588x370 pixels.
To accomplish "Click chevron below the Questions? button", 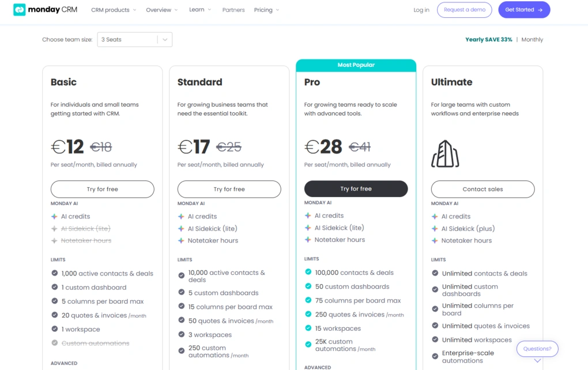I will (537, 361).
